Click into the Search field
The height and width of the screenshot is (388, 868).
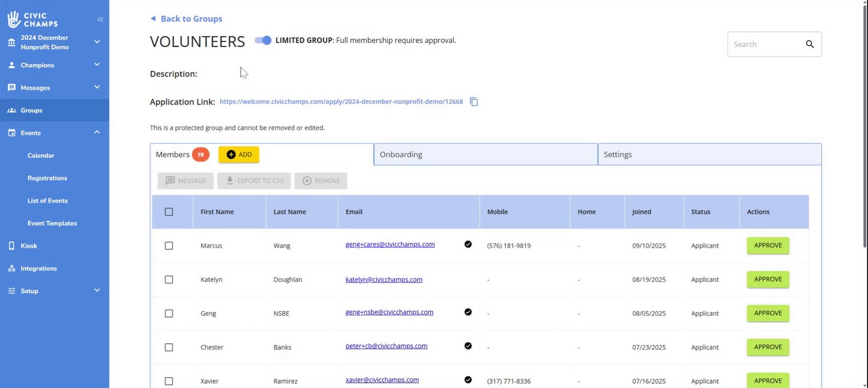765,44
